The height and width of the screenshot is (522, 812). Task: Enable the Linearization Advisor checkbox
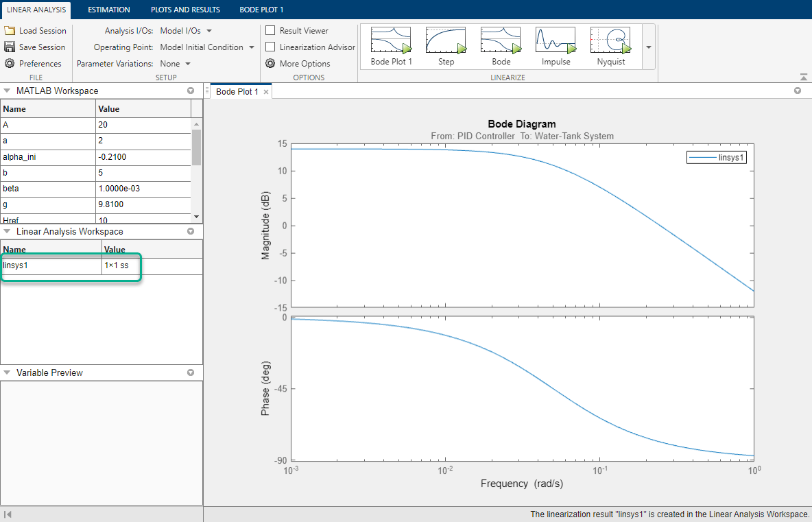pos(270,47)
